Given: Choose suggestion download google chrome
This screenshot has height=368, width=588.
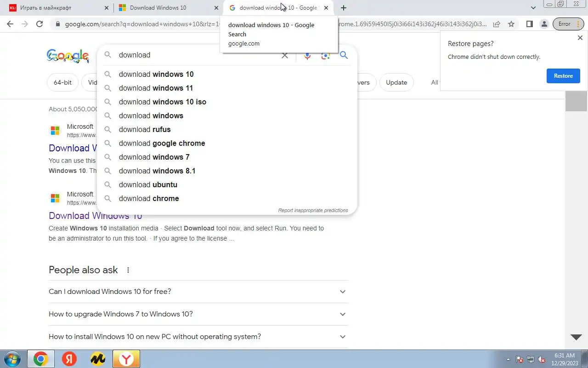Looking at the screenshot, I should pos(227,143).
